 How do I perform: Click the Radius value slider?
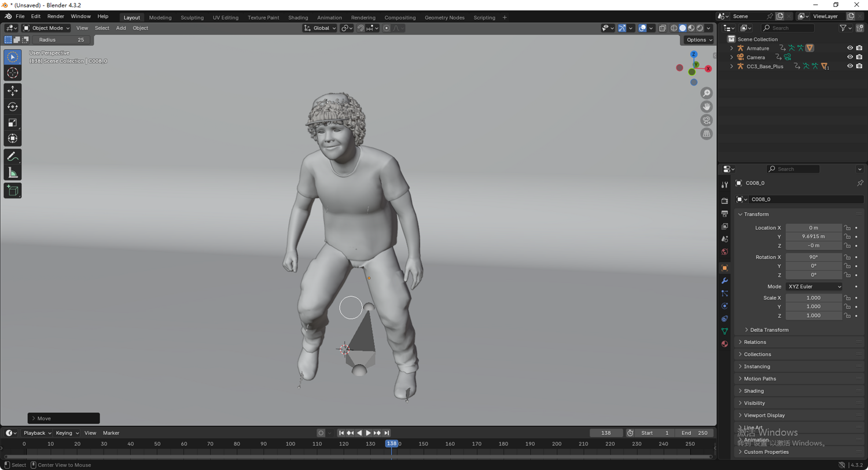click(62, 40)
